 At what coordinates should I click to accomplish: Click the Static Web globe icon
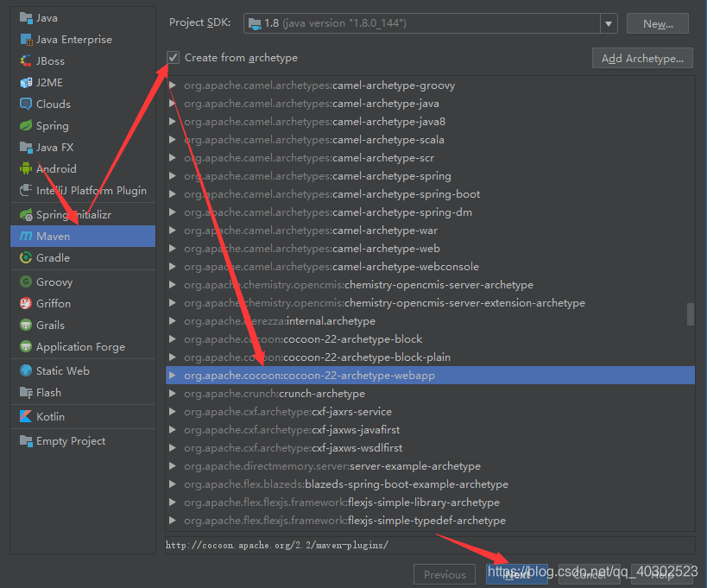[26, 370]
